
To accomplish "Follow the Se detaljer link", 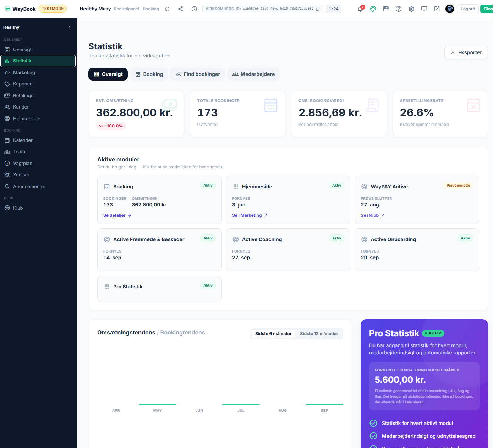I will click(x=117, y=215).
